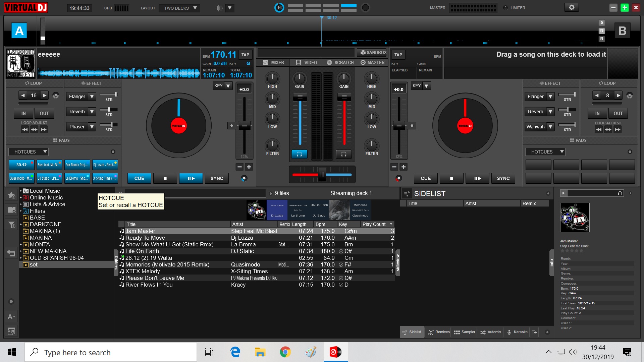Viewport: 644px width, 362px height.
Task: Click the font size A+ icon
Action: pos(11,316)
